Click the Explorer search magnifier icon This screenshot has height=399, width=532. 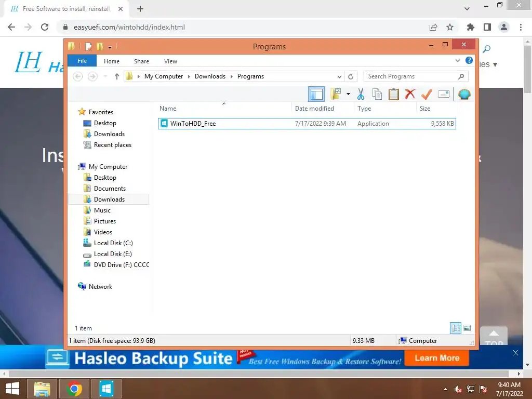coord(461,76)
